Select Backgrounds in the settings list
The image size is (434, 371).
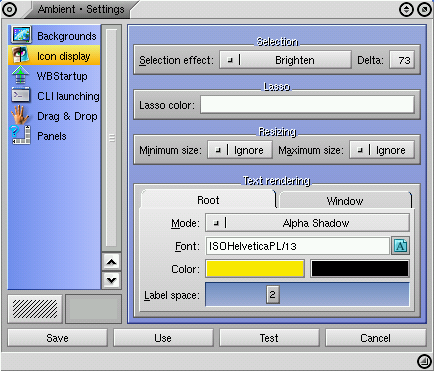54,35
